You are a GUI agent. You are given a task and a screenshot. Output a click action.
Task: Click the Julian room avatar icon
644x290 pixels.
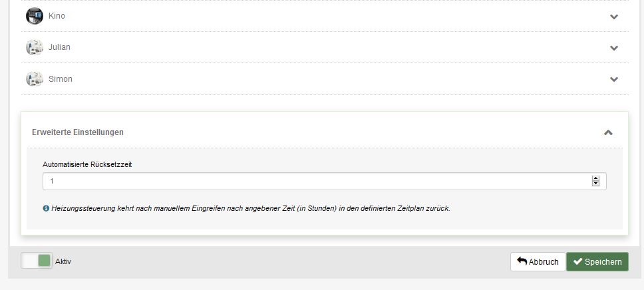(35, 47)
